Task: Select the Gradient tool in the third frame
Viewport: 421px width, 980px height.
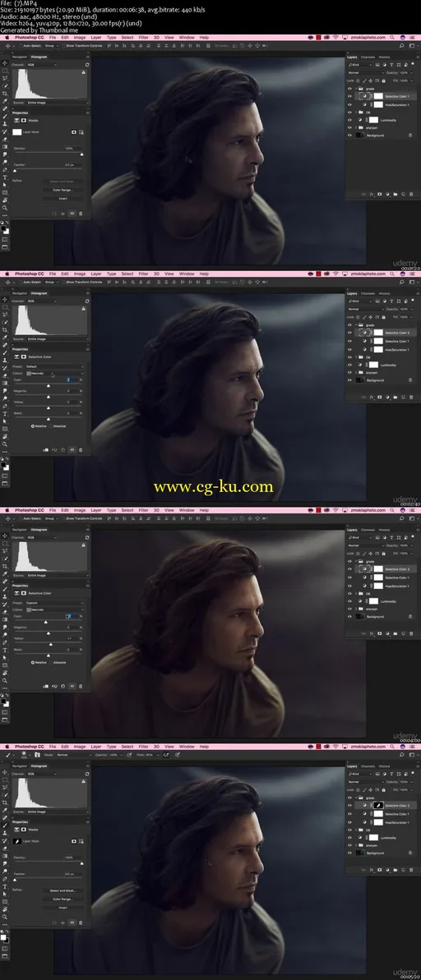Action: pos(5,620)
